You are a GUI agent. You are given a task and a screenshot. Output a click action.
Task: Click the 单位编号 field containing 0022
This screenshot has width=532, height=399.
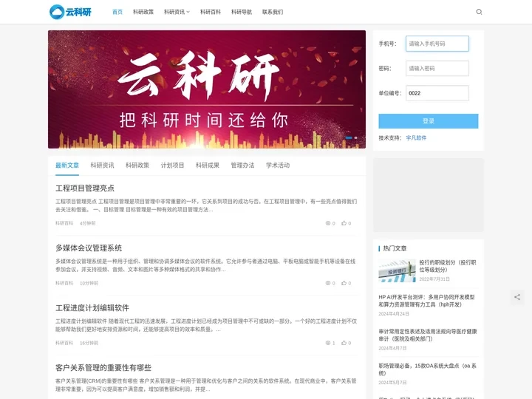pos(437,93)
